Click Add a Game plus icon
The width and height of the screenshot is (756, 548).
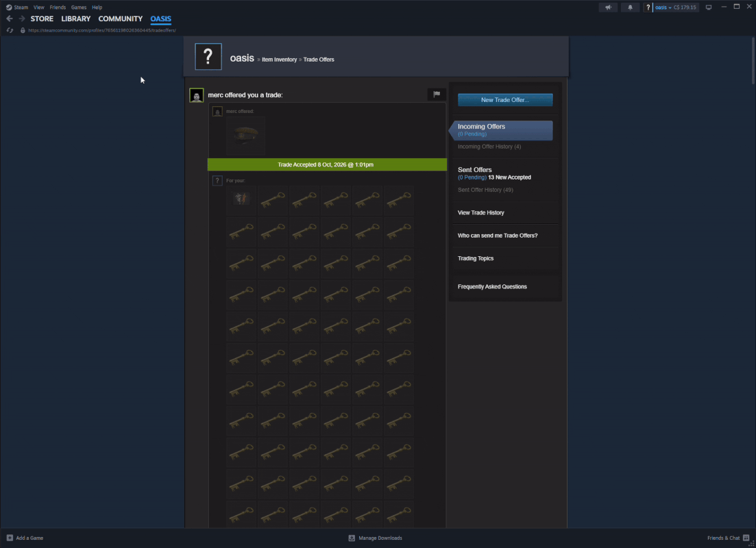click(x=10, y=538)
